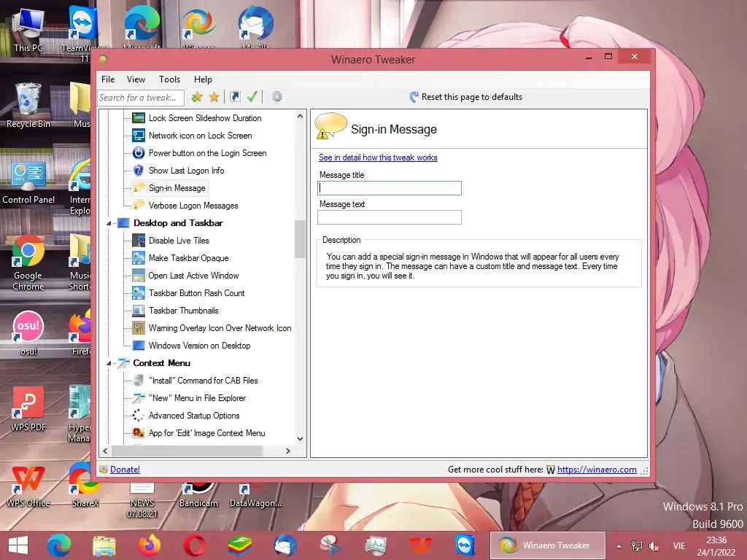Launch Firefox from the taskbar
747x560 pixels.
(149, 545)
